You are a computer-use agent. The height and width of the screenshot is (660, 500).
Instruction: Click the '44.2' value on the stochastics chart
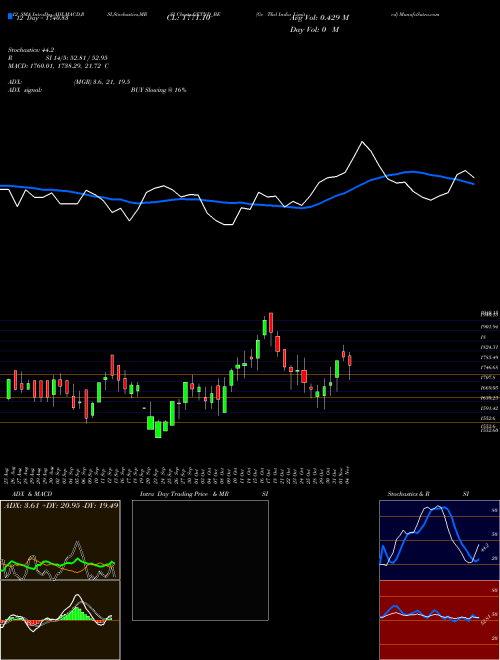pyautogui.click(x=484, y=548)
